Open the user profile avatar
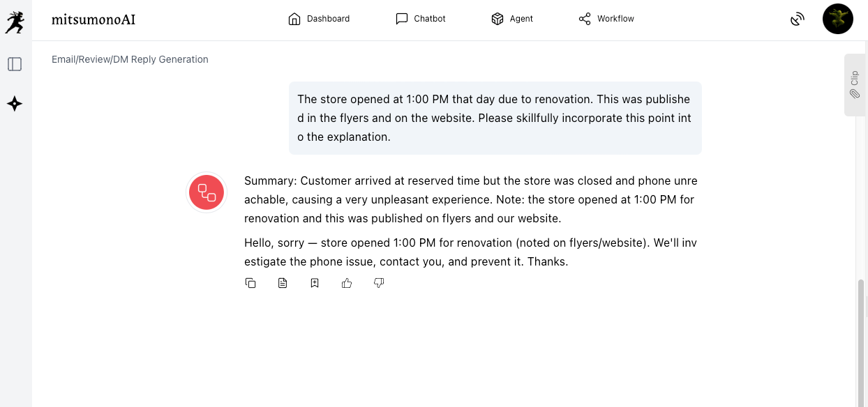 [x=837, y=20]
